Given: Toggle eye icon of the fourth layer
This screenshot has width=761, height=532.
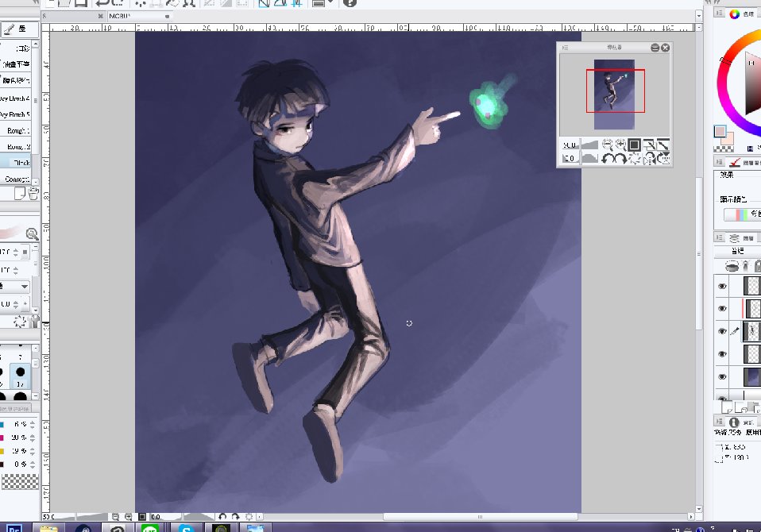Looking at the screenshot, I should tap(722, 354).
